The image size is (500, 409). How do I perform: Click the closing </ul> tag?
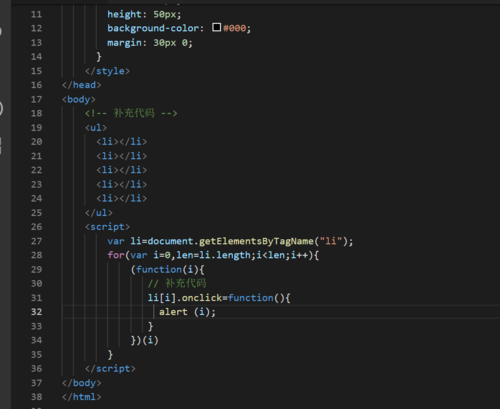[99, 213]
